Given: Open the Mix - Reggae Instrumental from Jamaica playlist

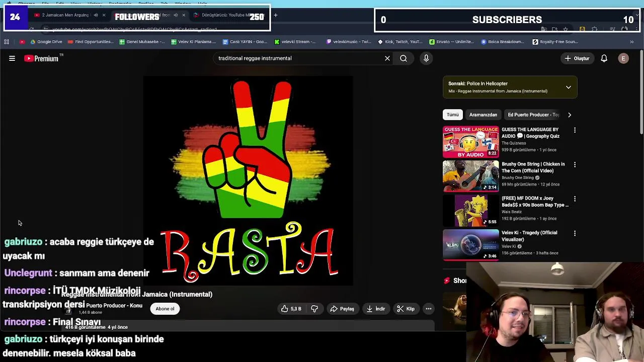Looking at the screenshot, I should tap(498, 91).
